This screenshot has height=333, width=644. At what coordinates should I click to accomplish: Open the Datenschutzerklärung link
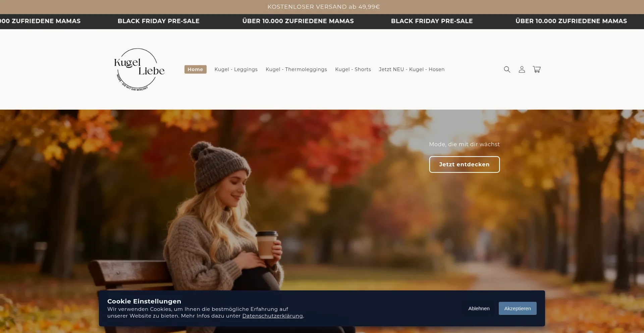pos(272,316)
